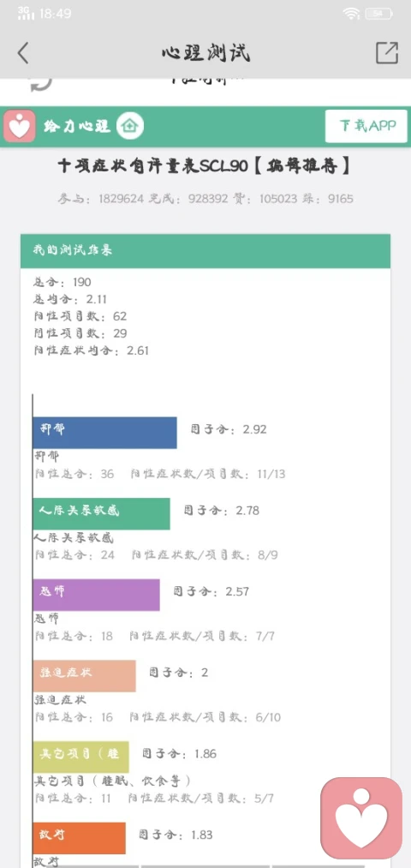
Task: Click the salmon 强迫症状 bar
Action: click(84, 676)
